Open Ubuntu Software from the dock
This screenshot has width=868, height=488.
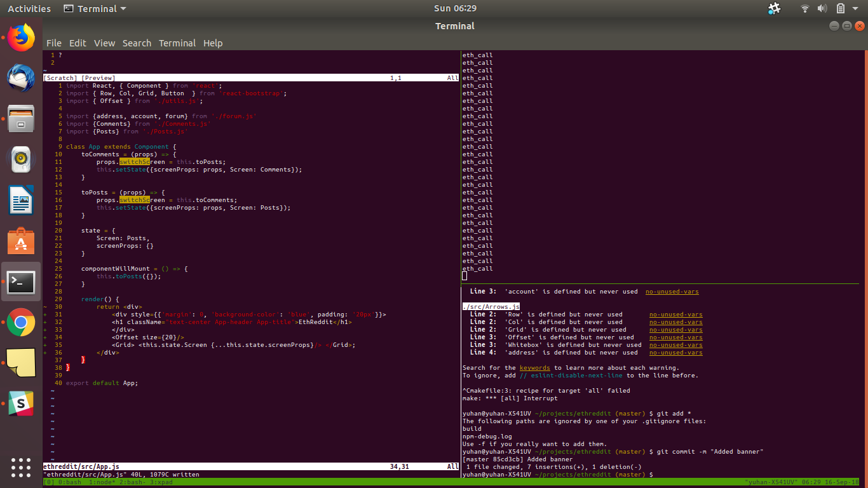coord(21,241)
